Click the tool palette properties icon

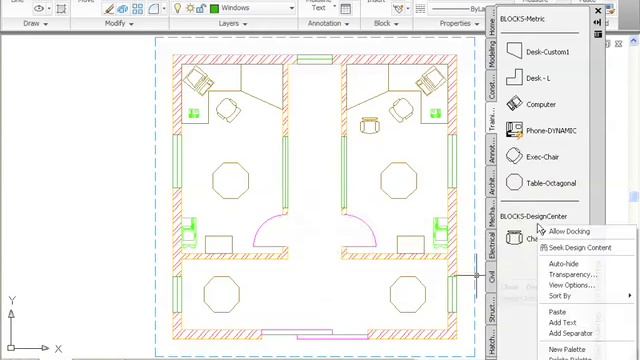(598, 34)
